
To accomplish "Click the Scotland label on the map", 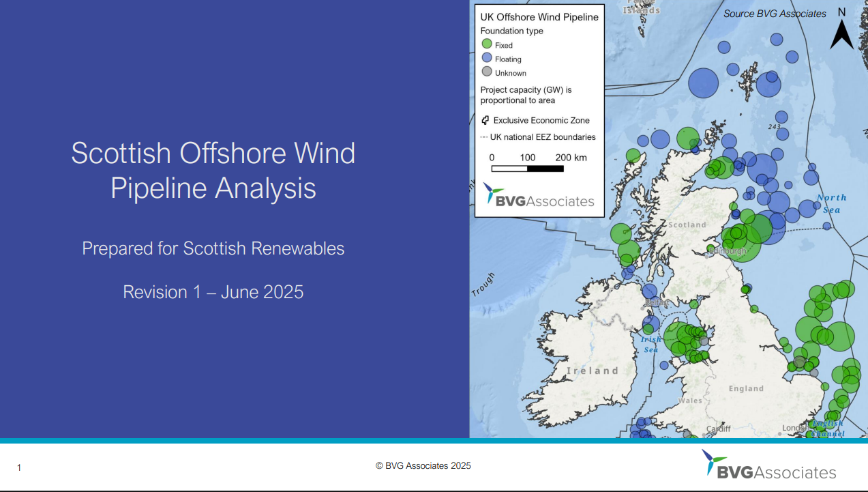I will tap(687, 225).
